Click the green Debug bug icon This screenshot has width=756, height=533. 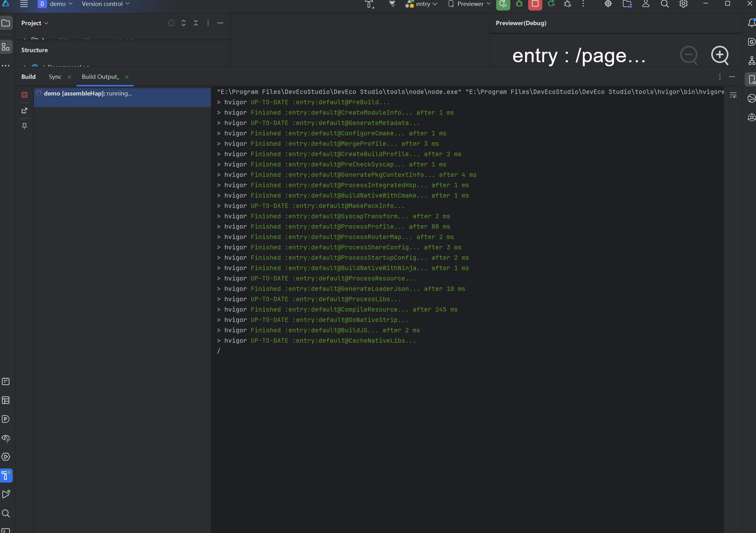519,4
